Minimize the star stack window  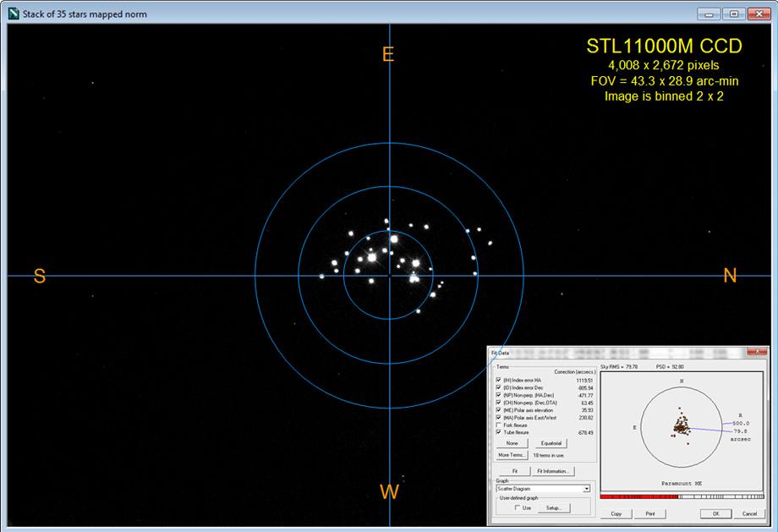coord(709,14)
